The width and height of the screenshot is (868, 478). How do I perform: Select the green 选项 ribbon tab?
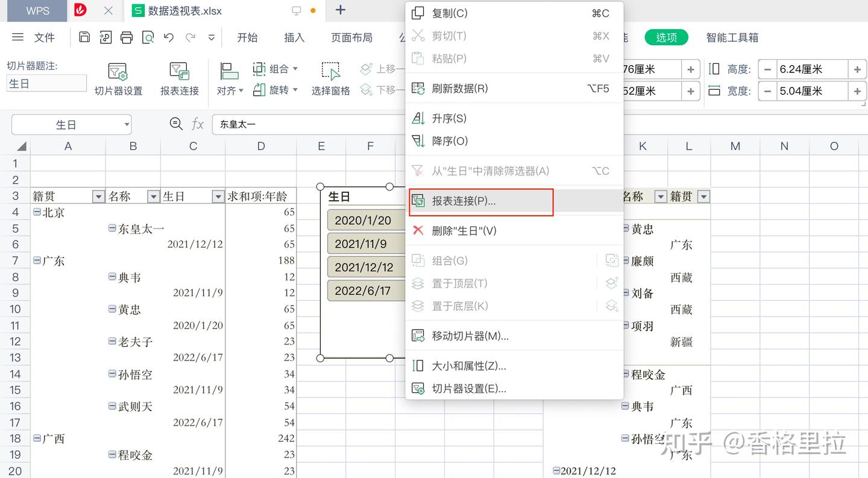pyautogui.click(x=666, y=37)
